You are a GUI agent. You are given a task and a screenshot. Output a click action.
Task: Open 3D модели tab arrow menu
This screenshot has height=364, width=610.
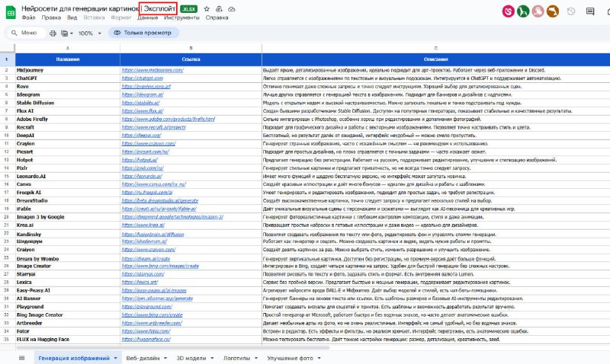pyautogui.click(x=212, y=358)
